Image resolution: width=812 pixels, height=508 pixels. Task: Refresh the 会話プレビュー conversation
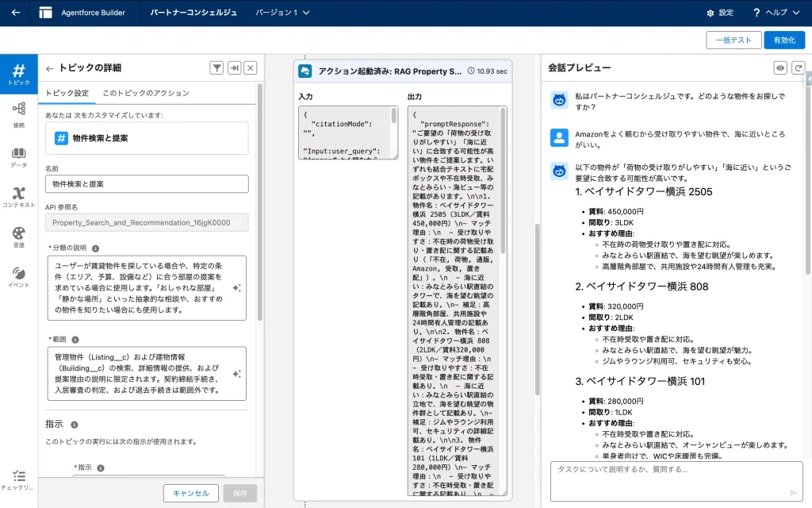click(798, 68)
